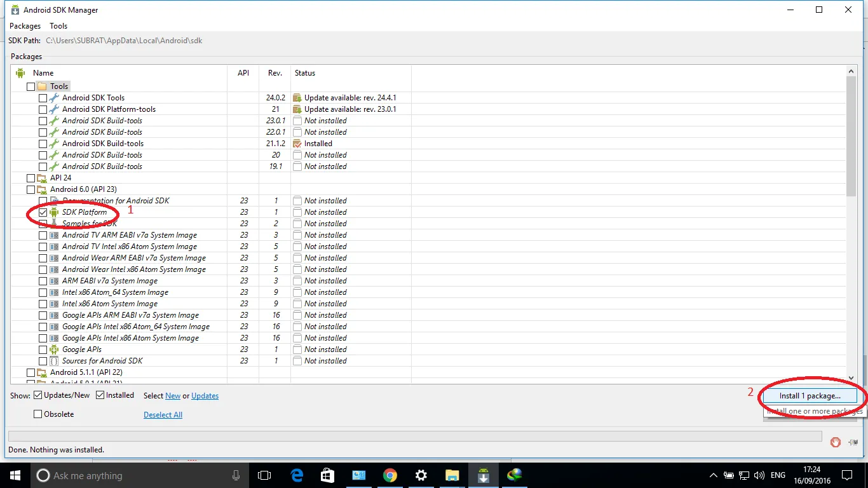Click the scrollbar down arrow of the list
This screenshot has width=868, height=488.
[851, 378]
